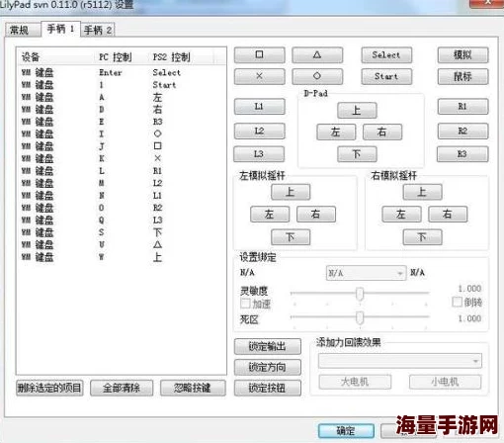Click D-Pad 左 (left) button
504x443 pixels.
click(x=336, y=132)
